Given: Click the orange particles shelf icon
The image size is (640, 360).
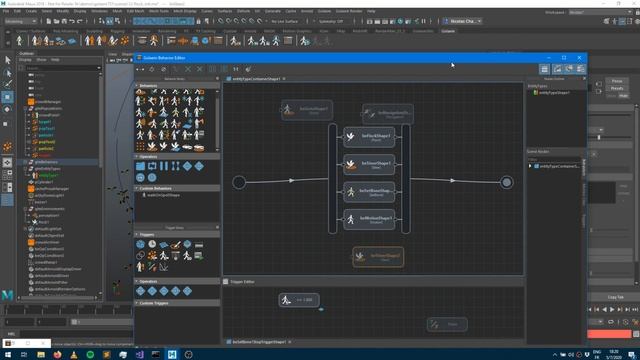Looking at the screenshot, I should click(x=124, y=40).
